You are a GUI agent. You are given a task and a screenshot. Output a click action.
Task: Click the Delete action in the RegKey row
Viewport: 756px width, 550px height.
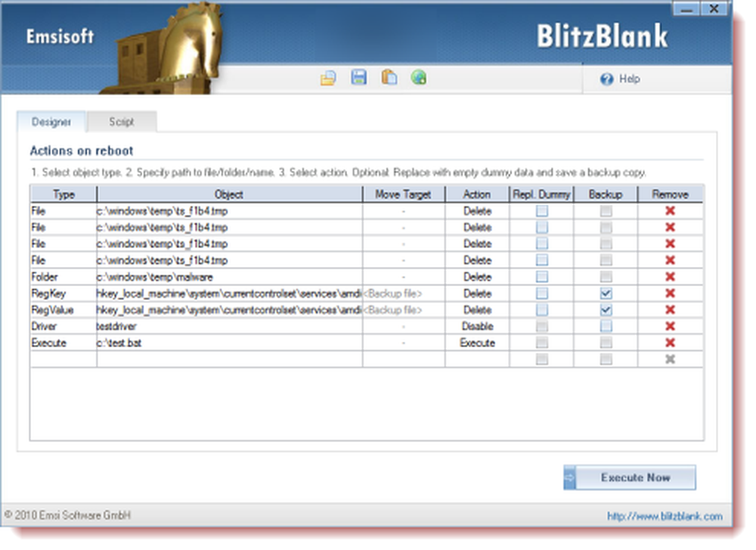[x=477, y=294]
